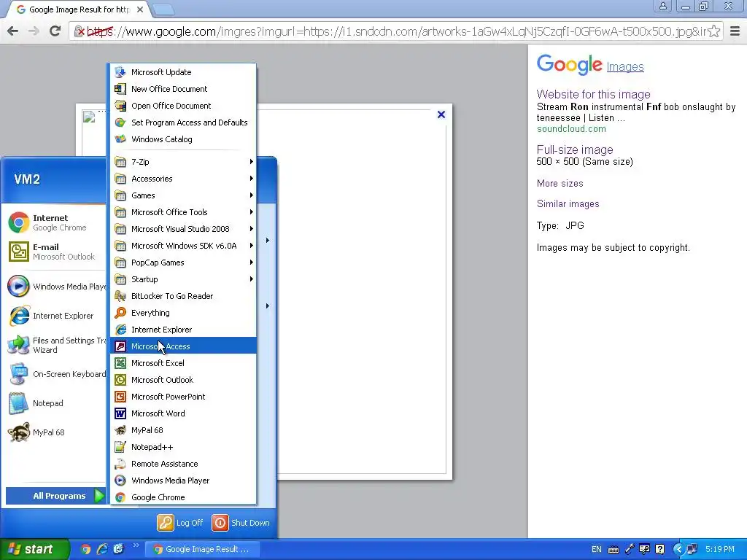Image resolution: width=747 pixels, height=560 pixels.
Task: Open Windows Catalog
Action: (183, 139)
